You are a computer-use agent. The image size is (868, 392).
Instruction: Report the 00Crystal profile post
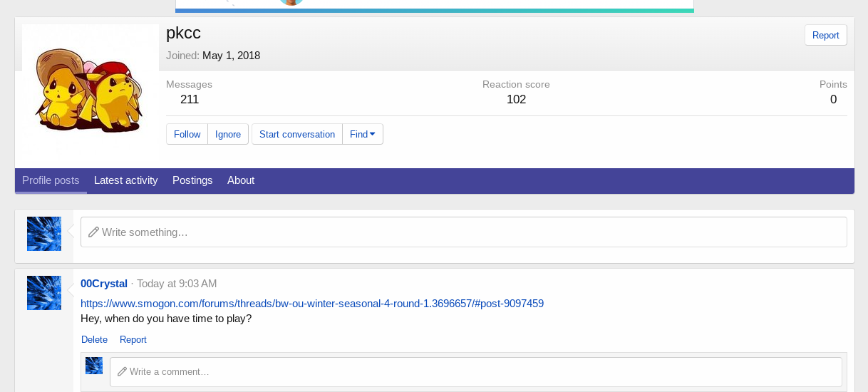click(x=133, y=340)
